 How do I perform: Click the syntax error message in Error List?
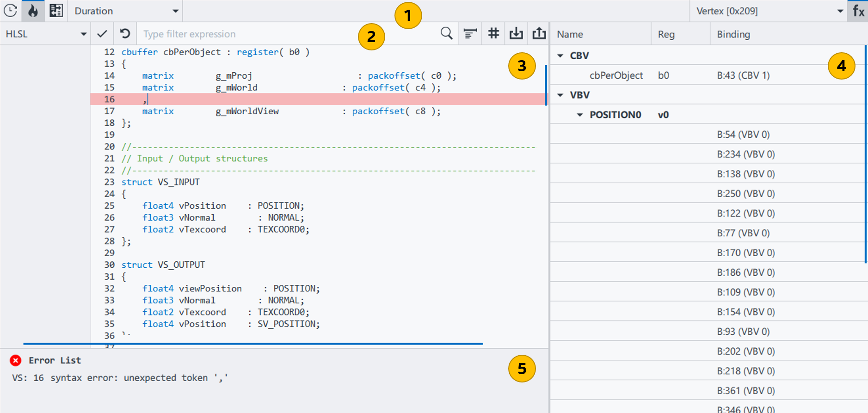coord(120,378)
